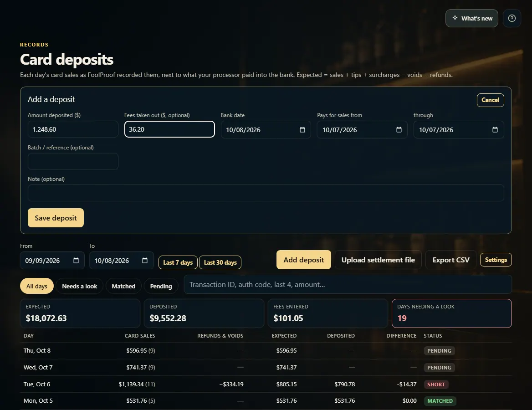The height and width of the screenshot is (410, 532).
Task: Click the -$14.37 difference value
Action: pyautogui.click(x=406, y=384)
